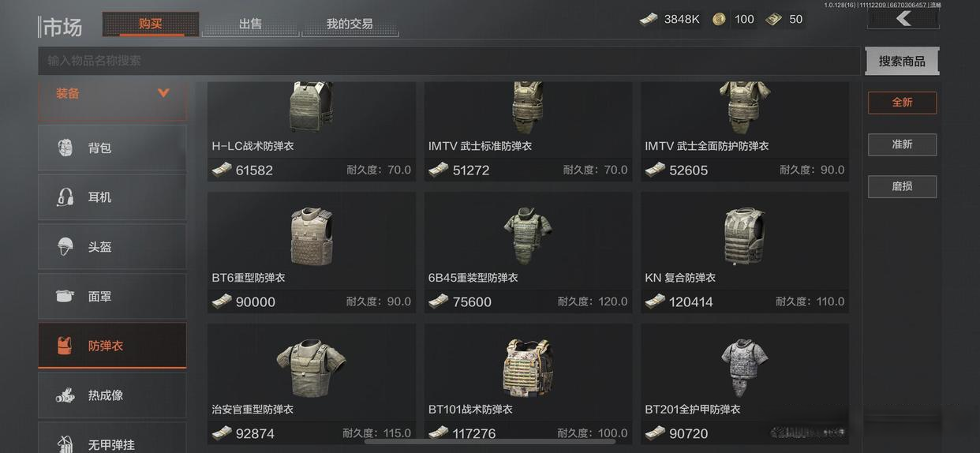Switch to the 出售 tab
980x453 pixels.
[x=250, y=24]
